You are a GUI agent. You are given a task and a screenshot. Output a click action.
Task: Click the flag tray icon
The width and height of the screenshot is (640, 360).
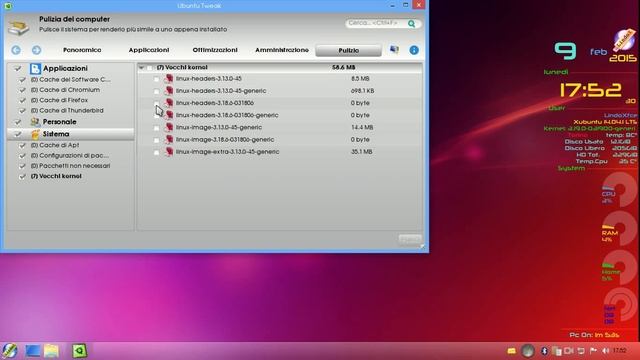coord(593,351)
